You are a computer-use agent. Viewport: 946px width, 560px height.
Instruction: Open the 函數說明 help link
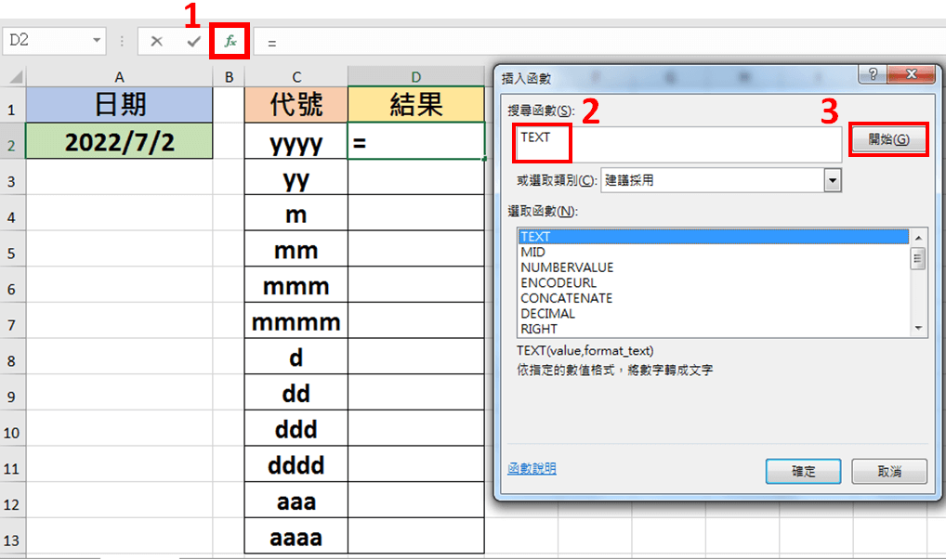pos(532,469)
